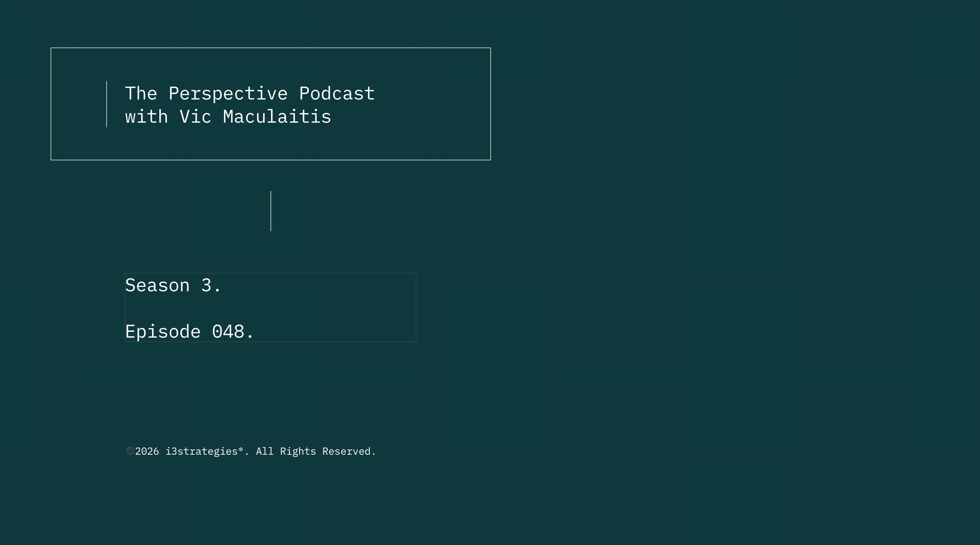Viewport: 980px width, 545px height.
Task: Select the vertical divider line below the title box
Action: pyautogui.click(x=271, y=211)
